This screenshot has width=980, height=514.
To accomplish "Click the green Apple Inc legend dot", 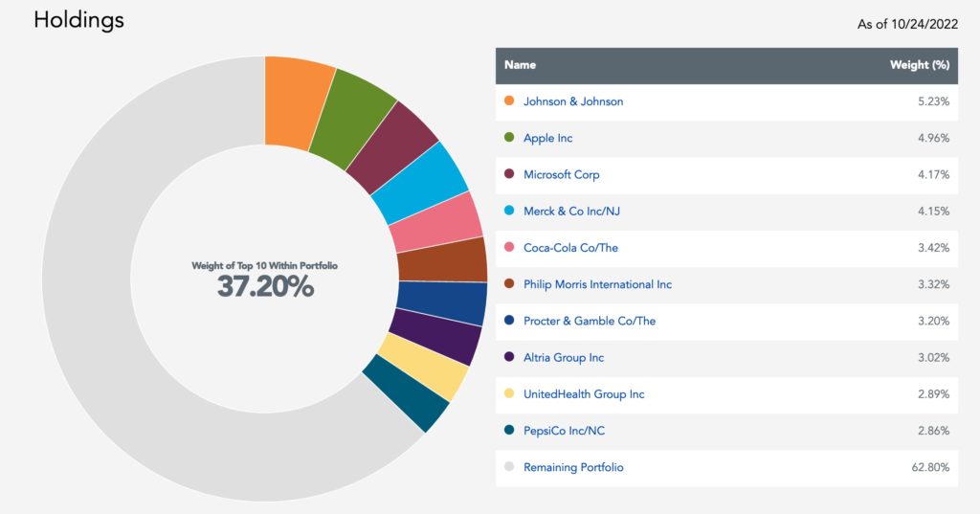I will pos(508,138).
